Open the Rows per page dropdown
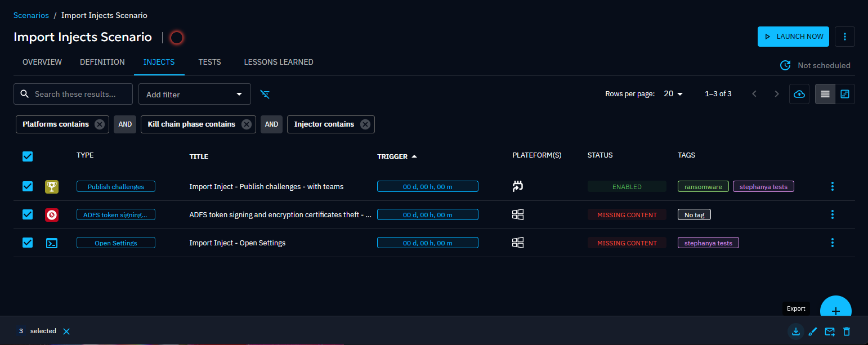The image size is (868, 345). coord(673,94)
